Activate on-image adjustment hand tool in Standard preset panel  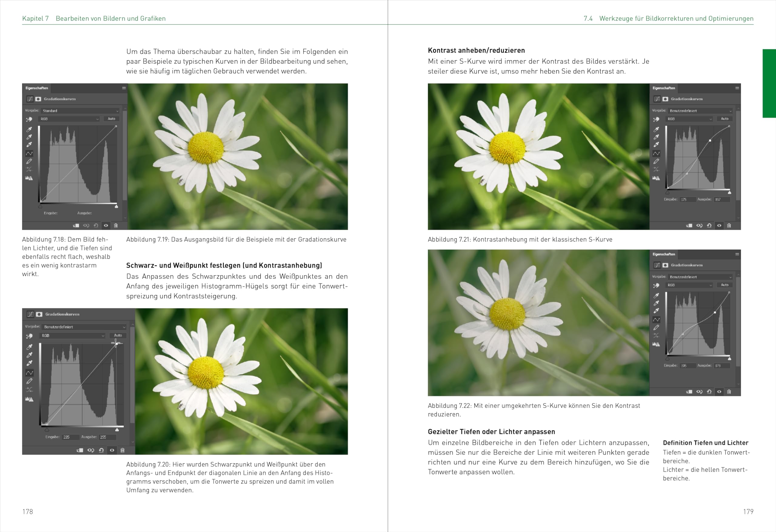(29, 119)
